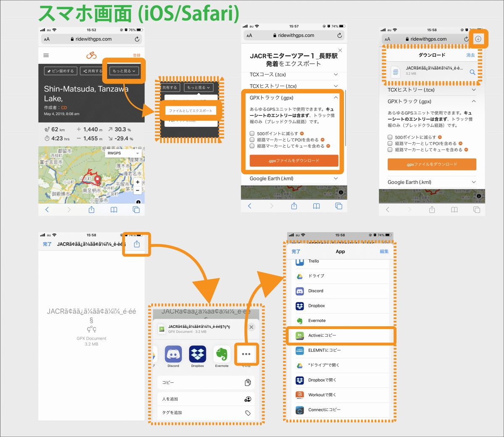The width and height of the screenshot is (504, 437).
Task: Select ELEMNTにコピー in the App list
Action: [x=341, y=351]
